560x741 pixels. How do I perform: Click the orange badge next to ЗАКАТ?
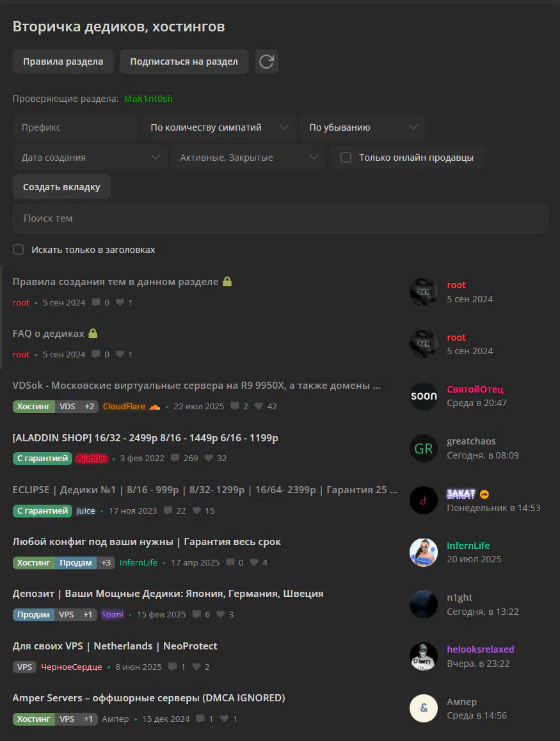coord(484,494)
